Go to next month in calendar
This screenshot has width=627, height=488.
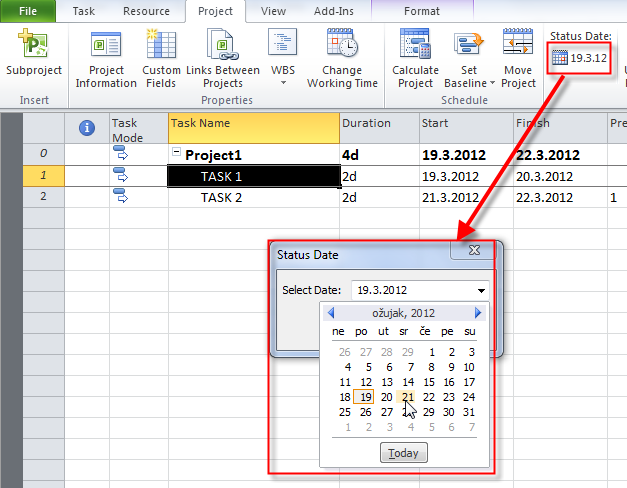click(x=478, y=313)
